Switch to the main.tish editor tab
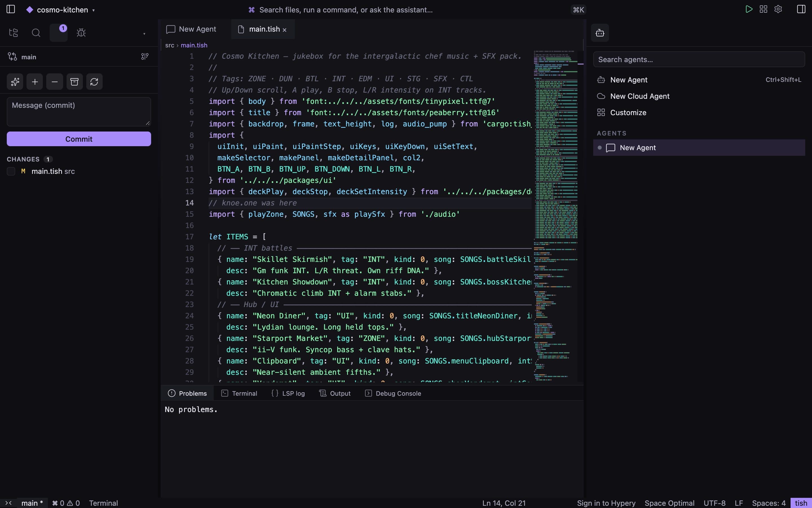812x508 pixels. [263, 29]
